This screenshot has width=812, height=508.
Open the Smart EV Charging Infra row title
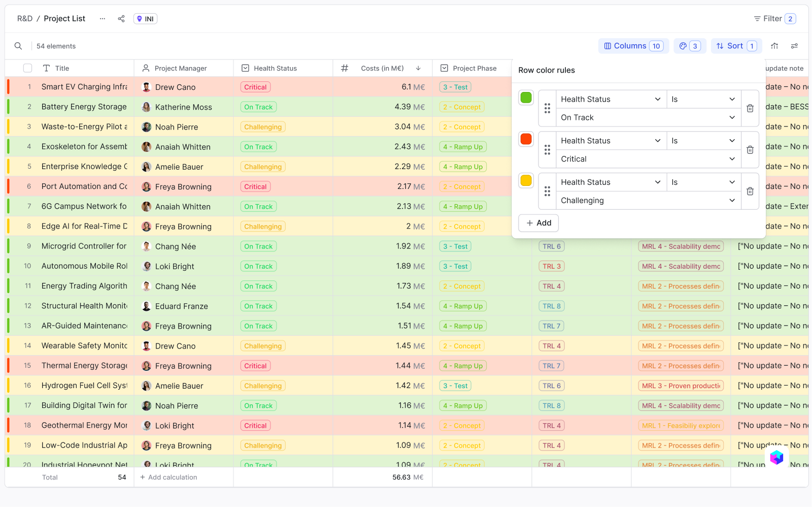[84, 87]
